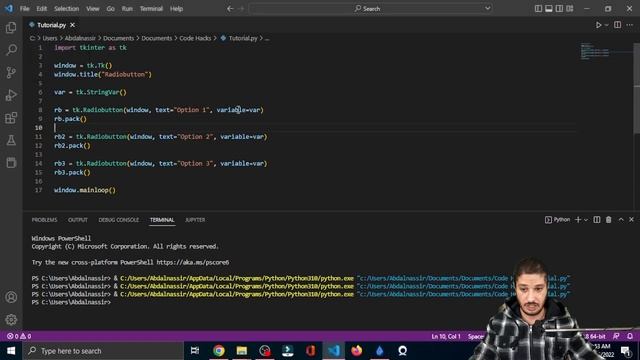Open the Run and Debug view
This screenshot has height=360, width=640.
coord(11,95)
